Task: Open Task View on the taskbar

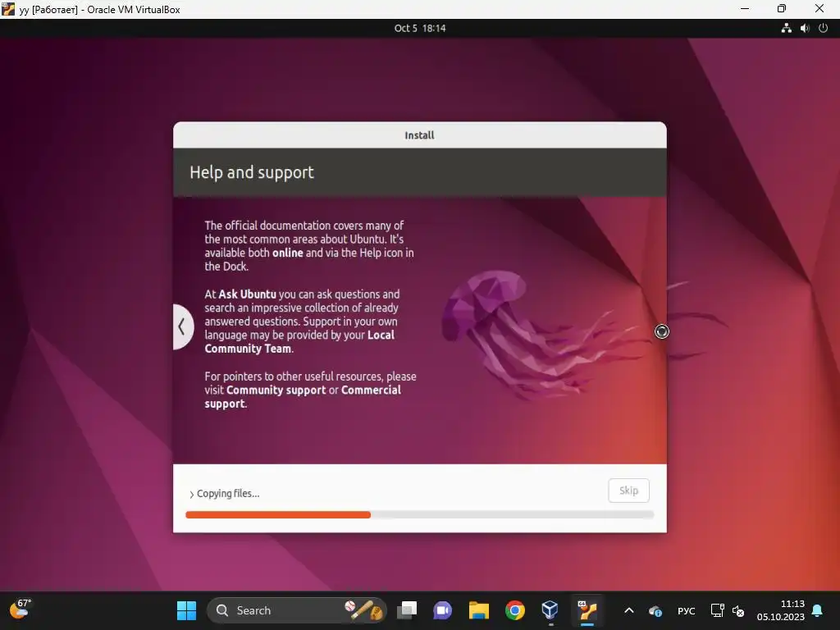Action: tap(407, 610)
